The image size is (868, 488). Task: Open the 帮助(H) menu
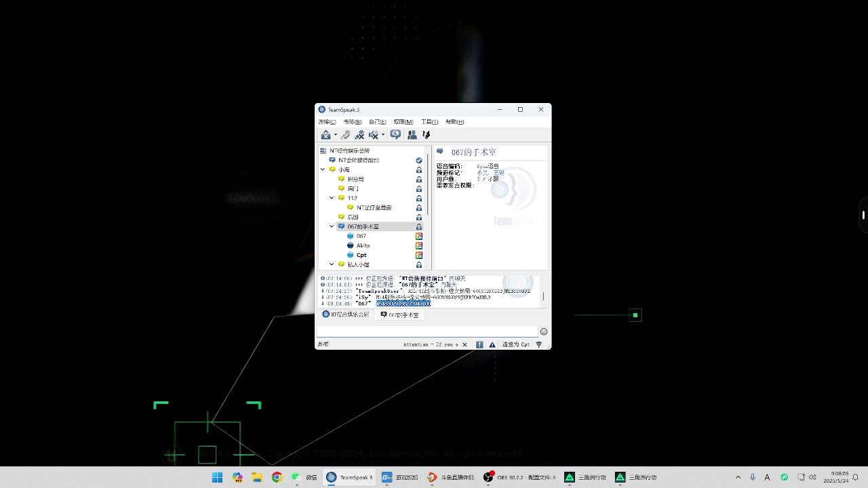[x=454, y=122]
